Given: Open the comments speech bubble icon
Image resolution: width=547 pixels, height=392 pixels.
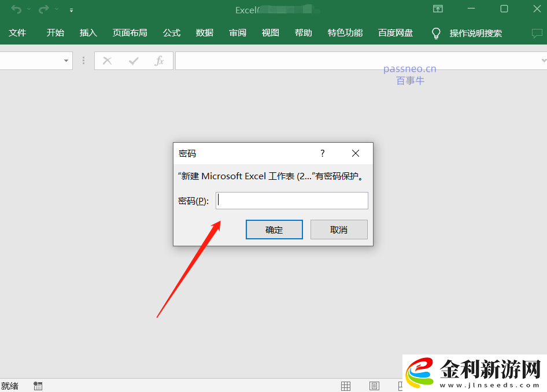Looking at the screenshot, I should [537, 34].
